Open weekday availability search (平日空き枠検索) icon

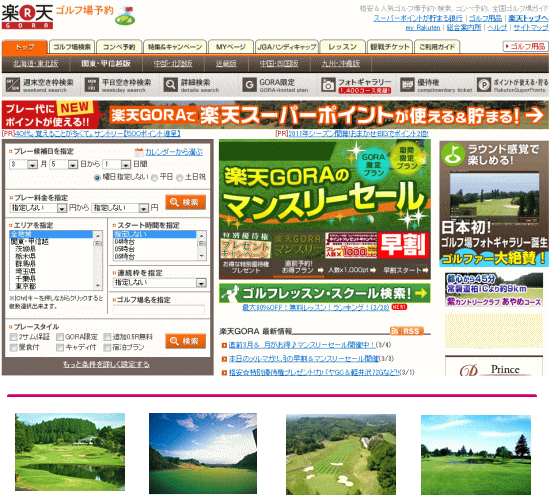pyautogui.click(x=92, y=85)
